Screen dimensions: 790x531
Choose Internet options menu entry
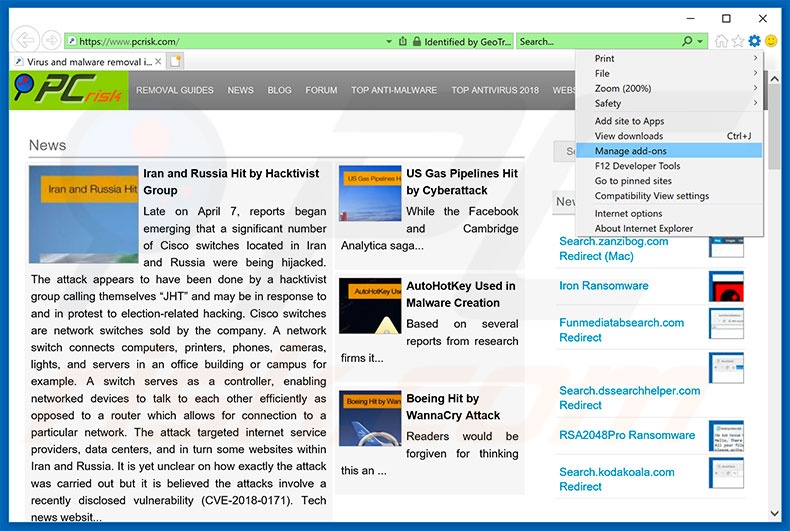pos(628,213)
